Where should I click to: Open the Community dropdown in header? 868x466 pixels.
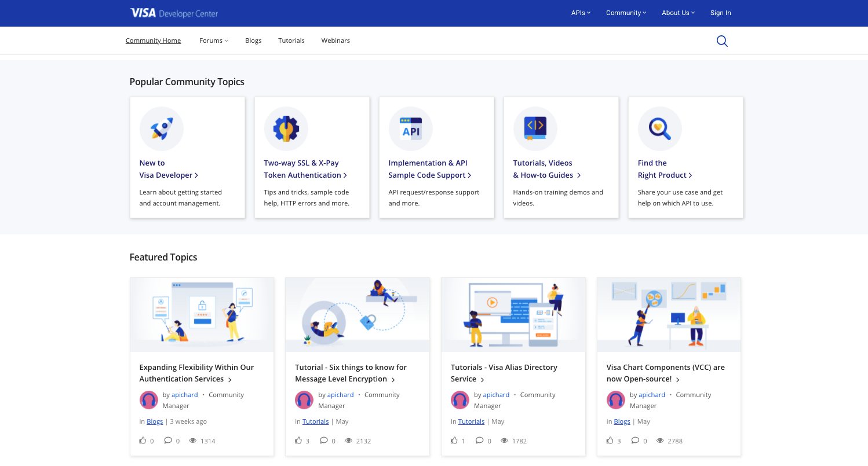click(626, 13)
